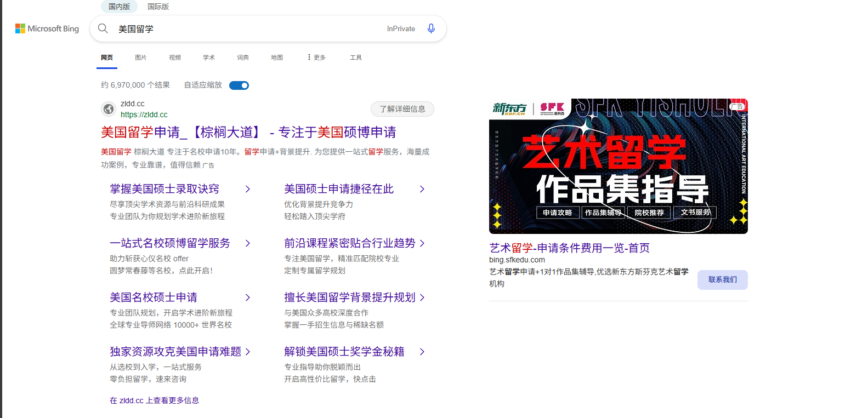
Task: Click the 联系我们 button
Action: click(723, 280)
